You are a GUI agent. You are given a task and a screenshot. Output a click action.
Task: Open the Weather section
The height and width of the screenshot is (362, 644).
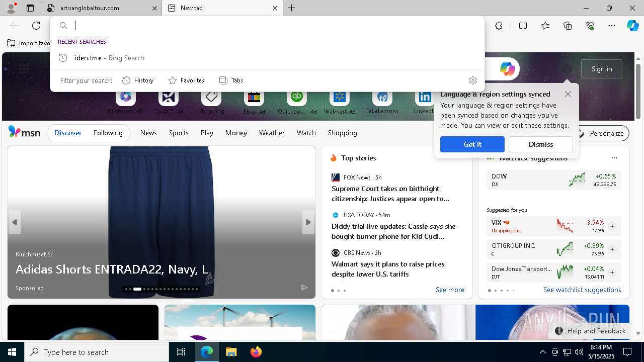(x=272, y=133)
